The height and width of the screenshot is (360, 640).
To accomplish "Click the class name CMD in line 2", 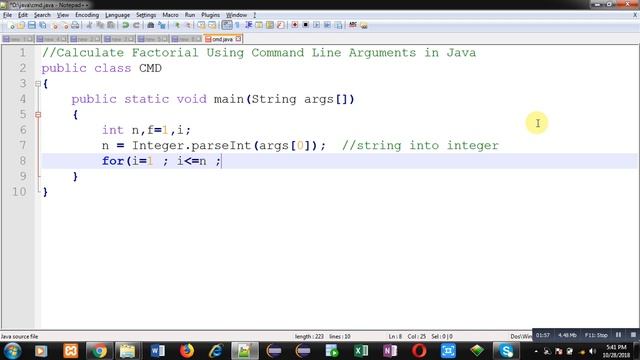I will (150, 68).
